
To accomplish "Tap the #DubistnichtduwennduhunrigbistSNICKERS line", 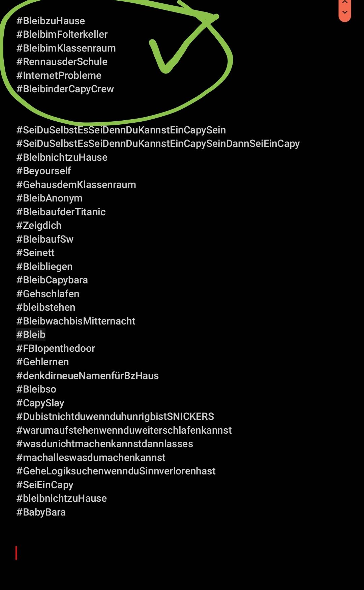I will [x=115, y=416].
